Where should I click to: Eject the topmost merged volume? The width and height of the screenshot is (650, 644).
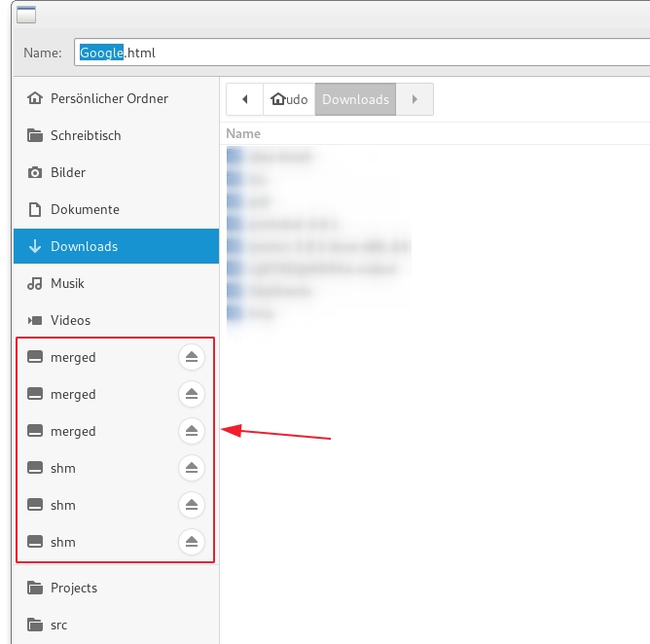click(192, 357)
